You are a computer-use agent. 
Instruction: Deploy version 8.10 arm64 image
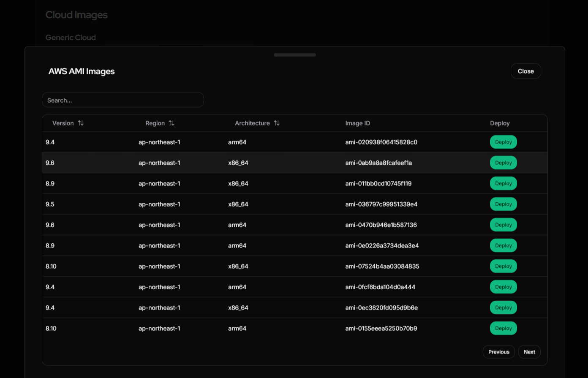pos(503,329)
